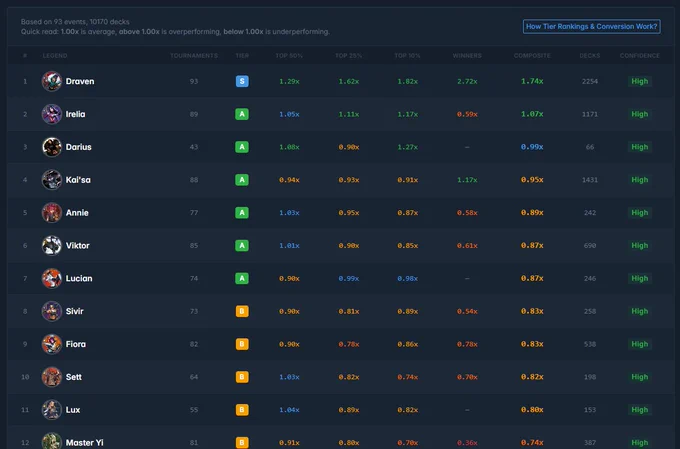Click Draven's 2254 decks count
The width and height of the screenshot is (680, 449).
pos(590,81)
